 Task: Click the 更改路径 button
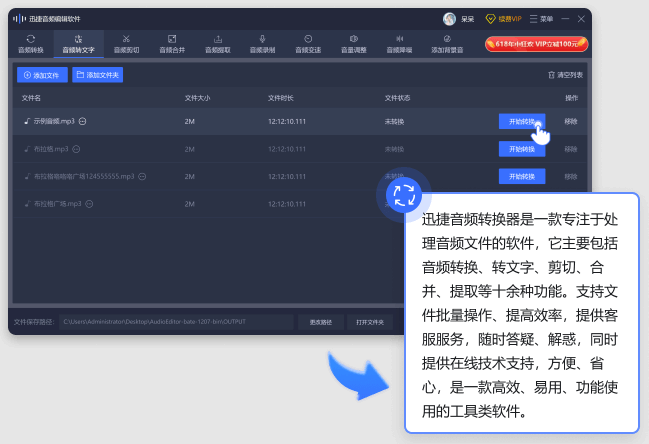tap(321, 322)
